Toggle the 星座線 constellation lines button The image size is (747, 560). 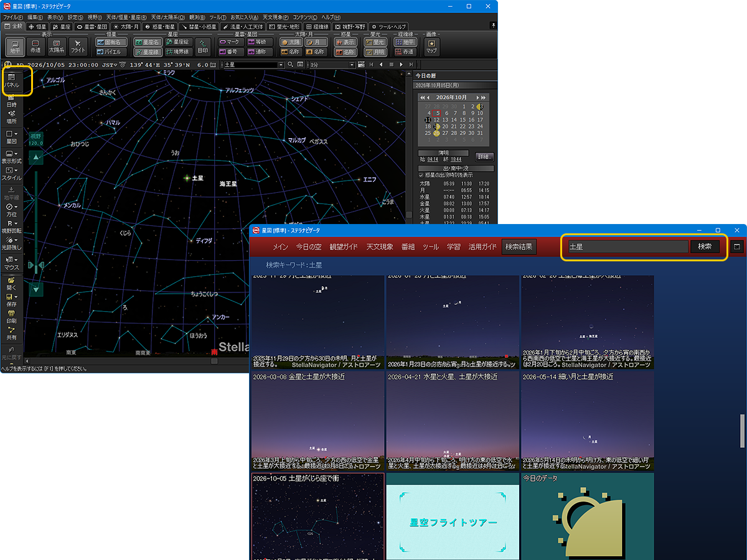point(148,52)
